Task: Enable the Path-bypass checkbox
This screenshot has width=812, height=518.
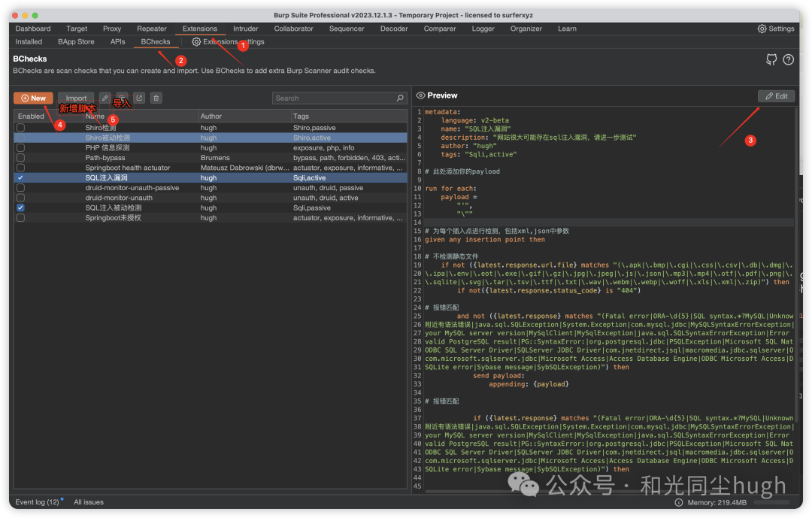Action: tap(20, 158)
